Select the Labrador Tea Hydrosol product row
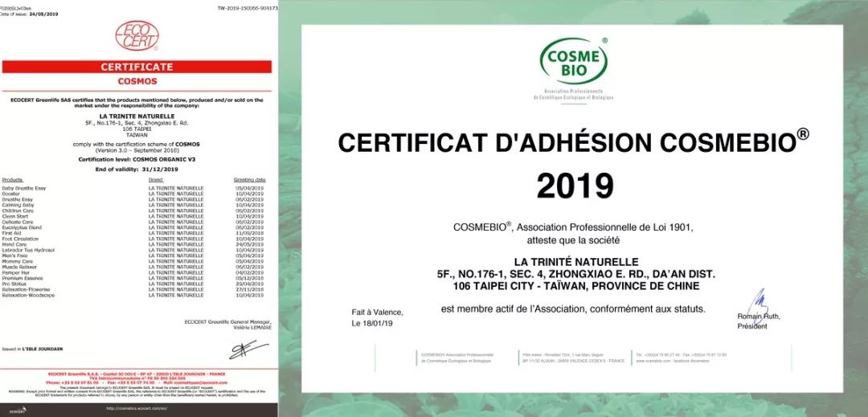Screen dimensions: 868x417 133,250
